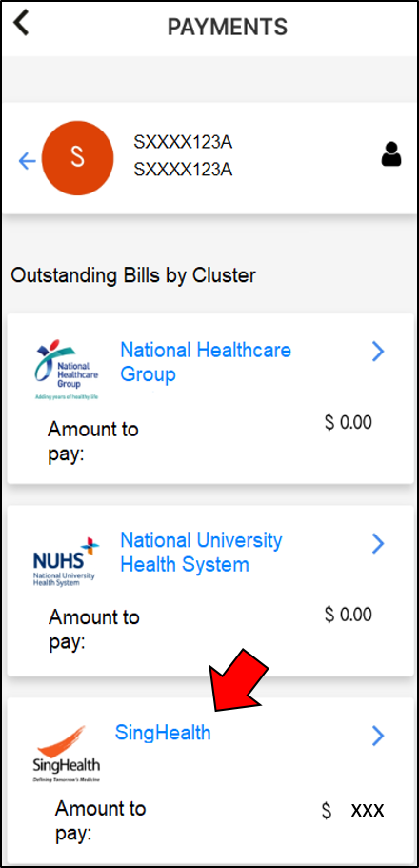Click the Outstanding Bills by Cluster heading

pos(133,275)
